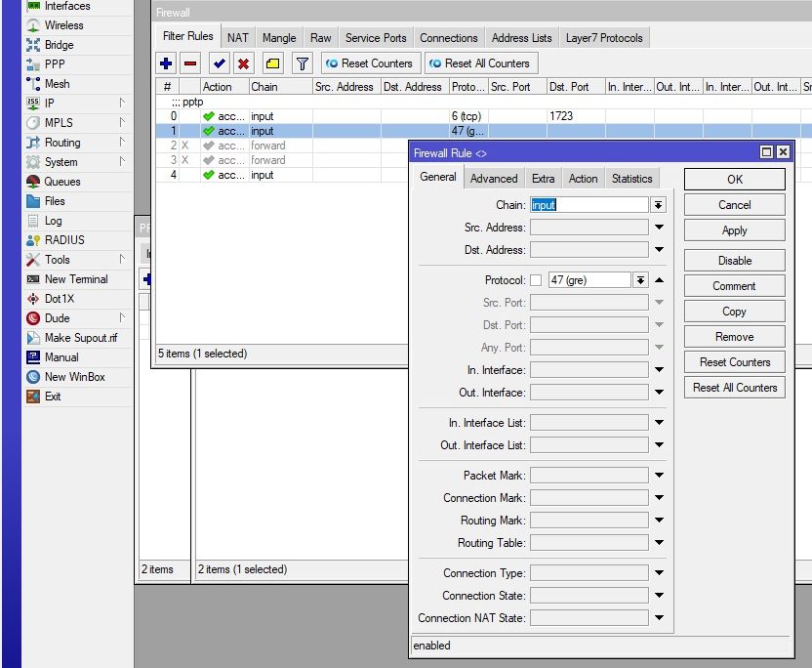Expand the IP submenu in sidebar
The image size is (812, 668).
tap(122, 103)
